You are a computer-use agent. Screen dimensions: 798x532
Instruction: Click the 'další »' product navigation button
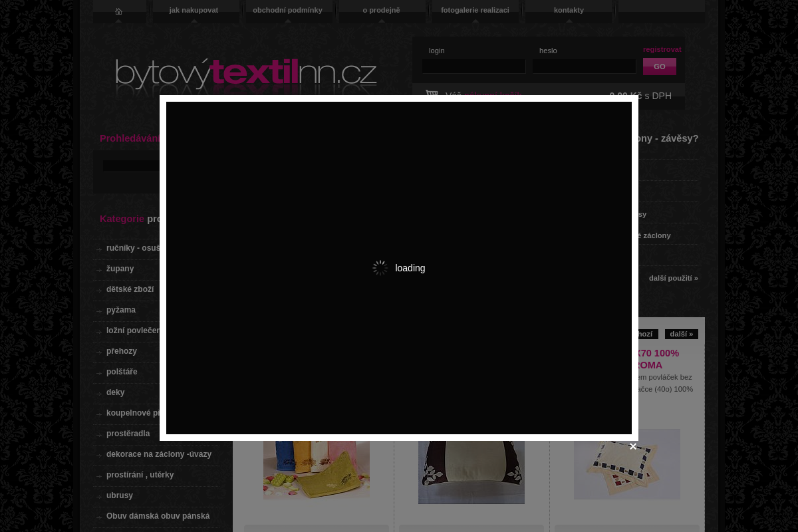click(x=681, y=334)
